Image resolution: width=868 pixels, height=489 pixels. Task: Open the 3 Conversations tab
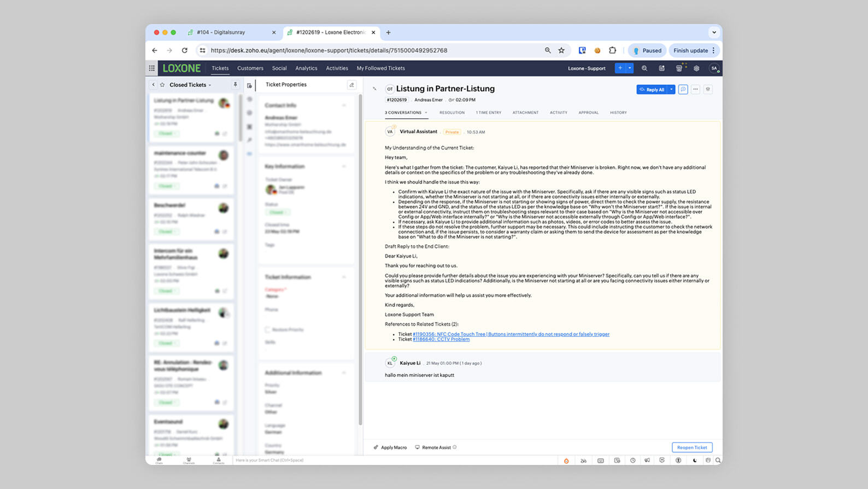pyautogui.click(x=403, y=113)
